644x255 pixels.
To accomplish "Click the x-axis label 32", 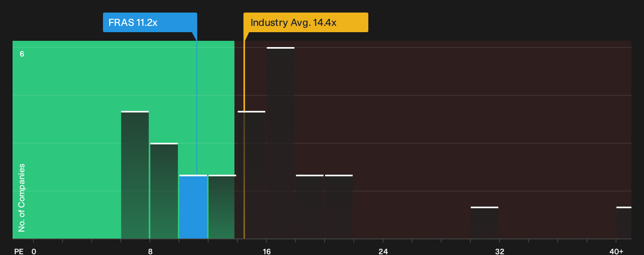I will click(499, 251).
